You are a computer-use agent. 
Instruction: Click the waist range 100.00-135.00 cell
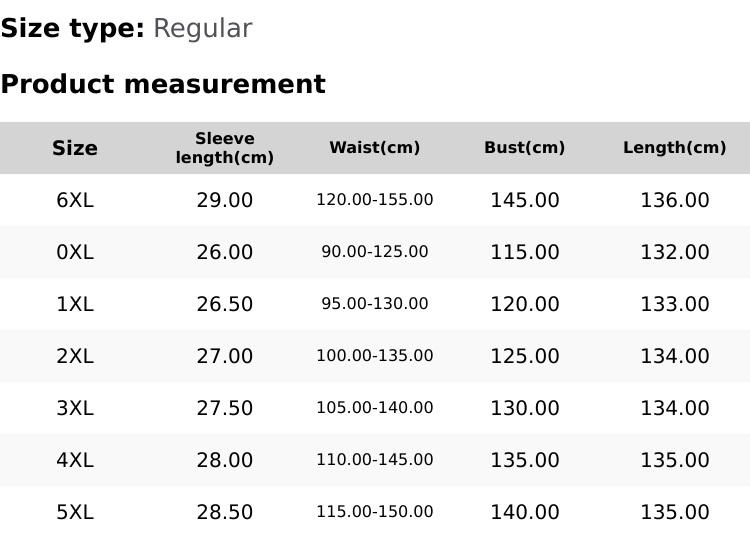(x=375, y=356)
